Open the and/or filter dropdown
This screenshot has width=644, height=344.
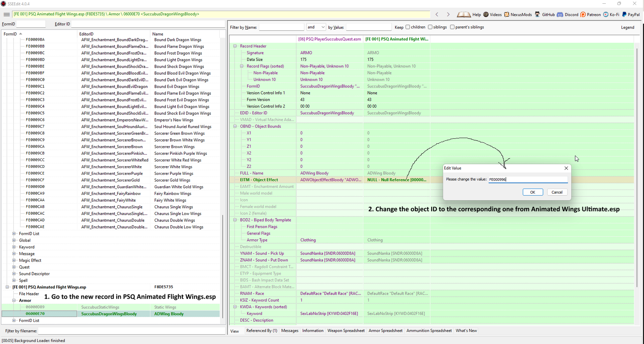(316, 27)
